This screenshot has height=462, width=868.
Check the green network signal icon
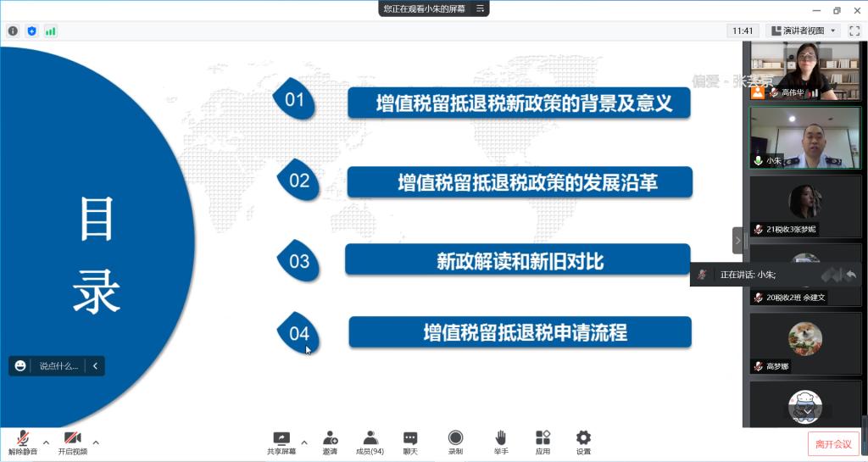pos(51,31)
